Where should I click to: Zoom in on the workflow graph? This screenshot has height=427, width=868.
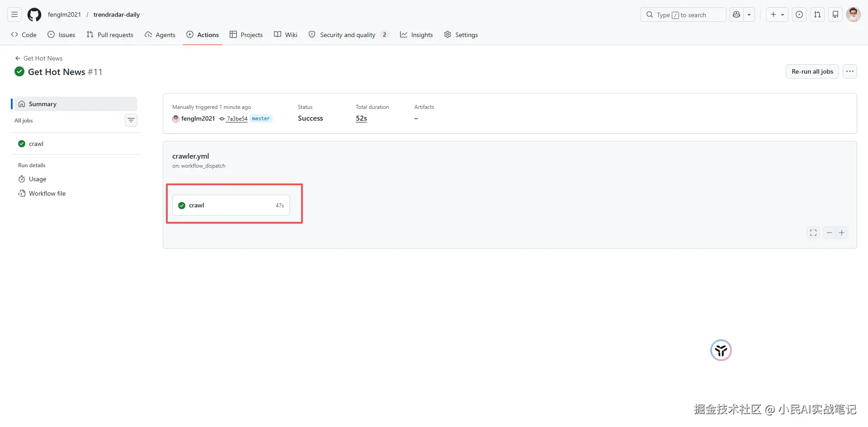click(x=842, y=233)
